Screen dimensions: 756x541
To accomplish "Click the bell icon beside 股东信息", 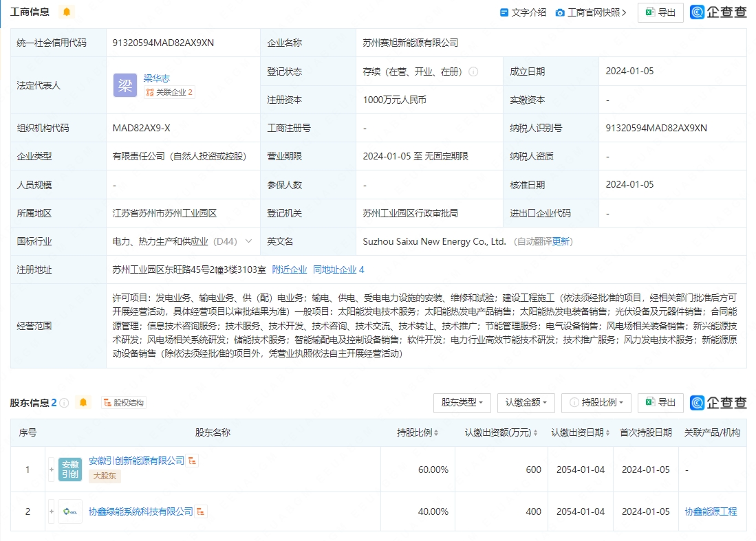I will pyautogui.click(x=83, y=403).
